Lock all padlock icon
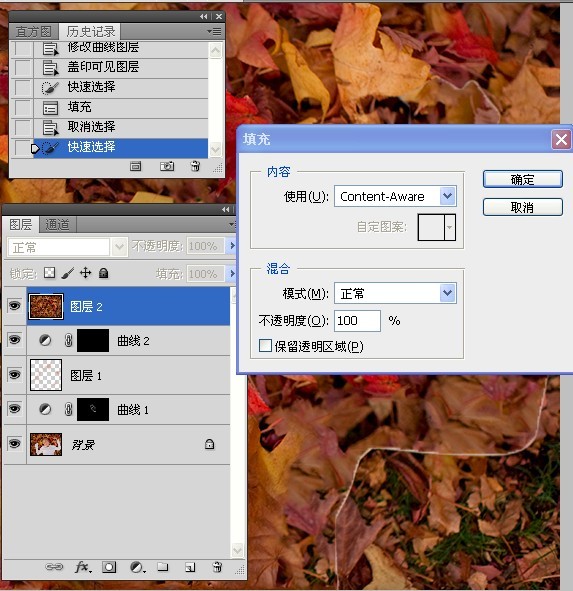Viewport: 573px width, 591px height. 104,273
